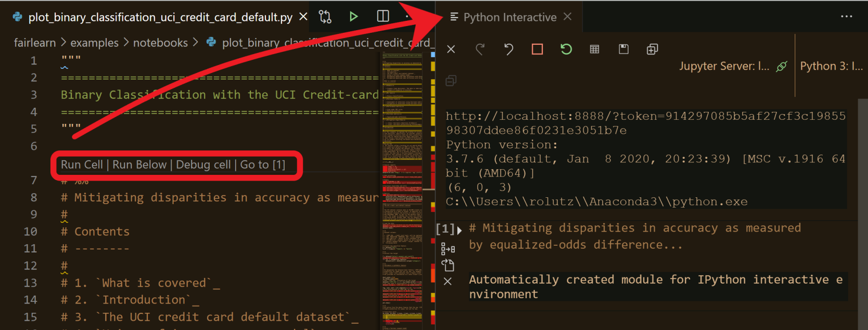The height and width of the screenshot is (330, 868).
Task: Click the Redo icon in the interactive toolbar
Action: (480, 49)
